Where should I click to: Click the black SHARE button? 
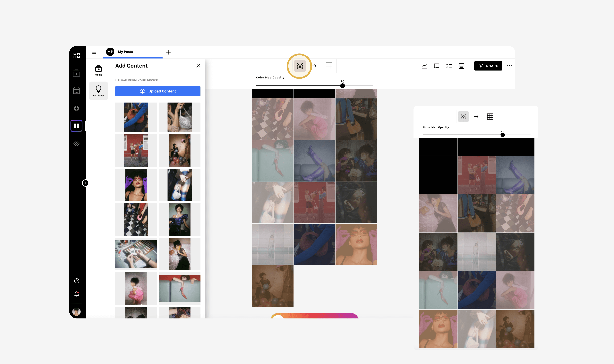coord(488,66)
